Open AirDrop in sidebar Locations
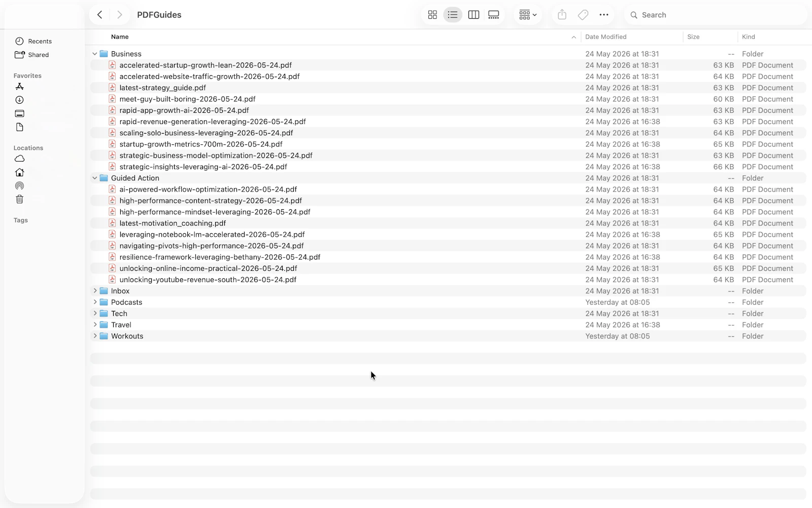 pyautogui.click(x=20, y=186)
